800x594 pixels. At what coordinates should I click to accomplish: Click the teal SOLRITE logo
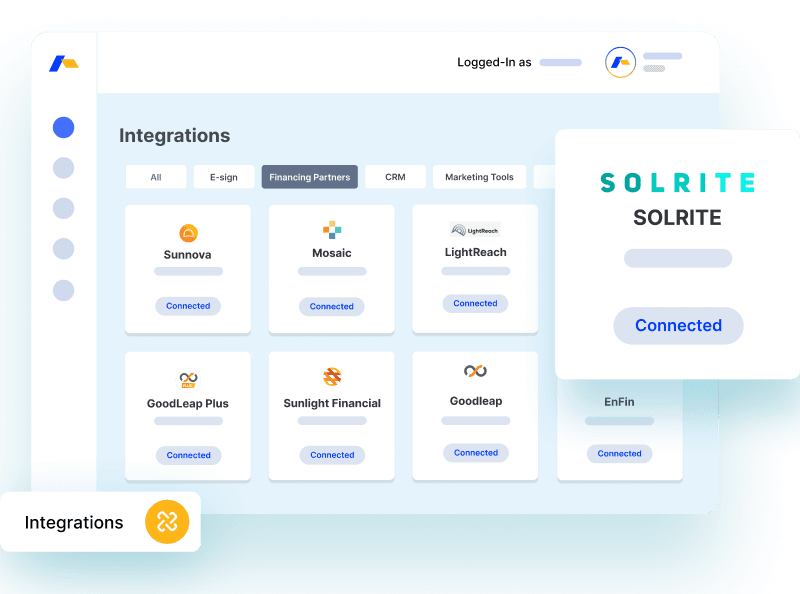(x=678, y=183)
